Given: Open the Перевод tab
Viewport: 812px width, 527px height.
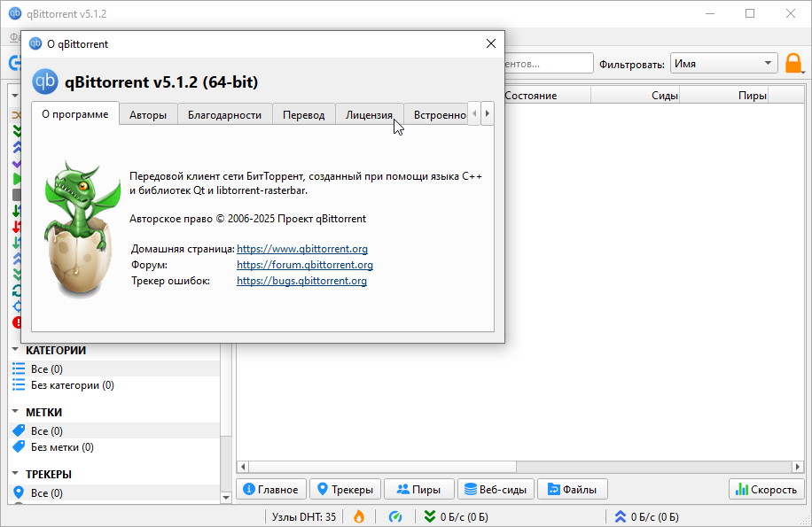Looking at the screenshot, I should pos(303,115).
